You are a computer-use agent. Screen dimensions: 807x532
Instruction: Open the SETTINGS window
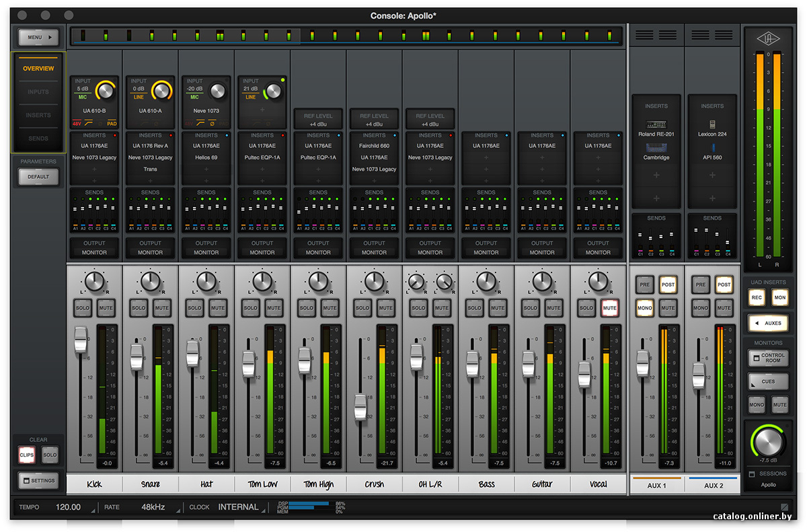(x=38, y=481)
